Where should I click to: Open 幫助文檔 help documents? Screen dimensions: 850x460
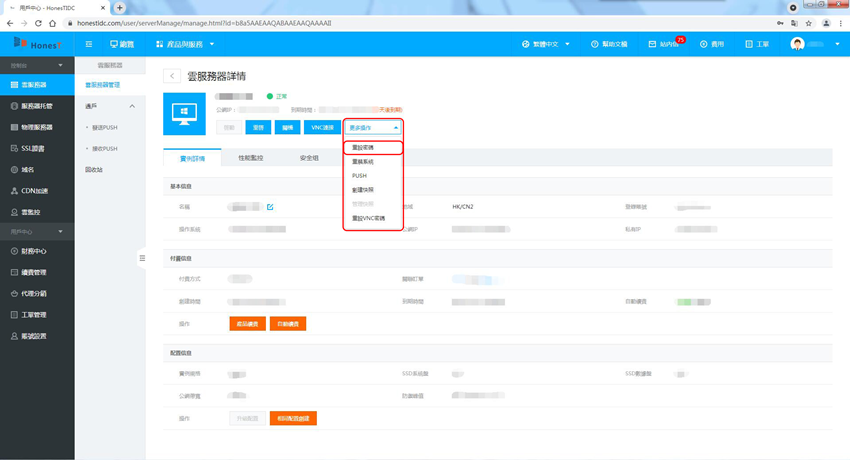[x=609, y=44]
